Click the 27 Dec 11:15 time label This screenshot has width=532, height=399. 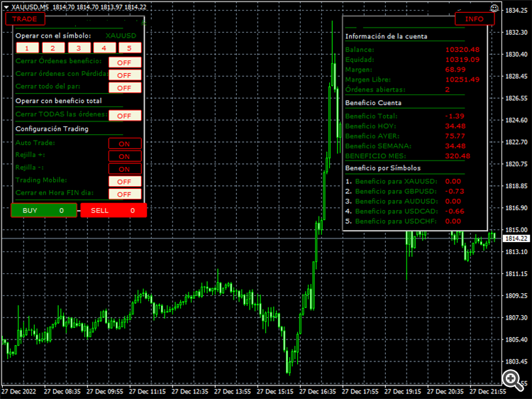pos(148,391)
